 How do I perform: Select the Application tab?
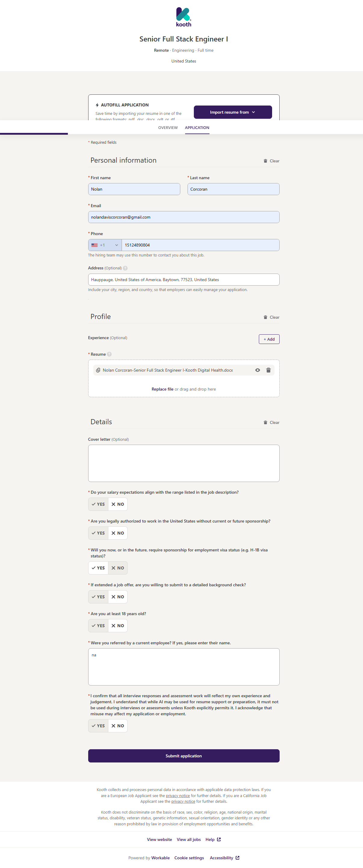click(197, 128)
